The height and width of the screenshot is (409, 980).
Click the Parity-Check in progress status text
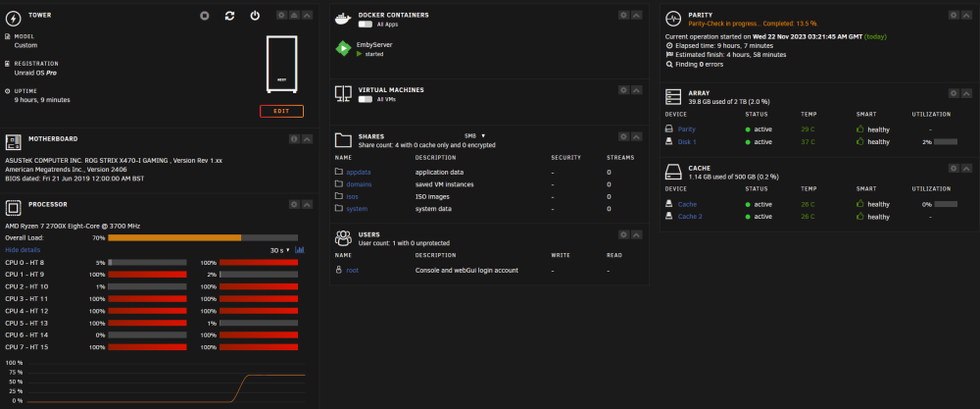coord(752,24)
